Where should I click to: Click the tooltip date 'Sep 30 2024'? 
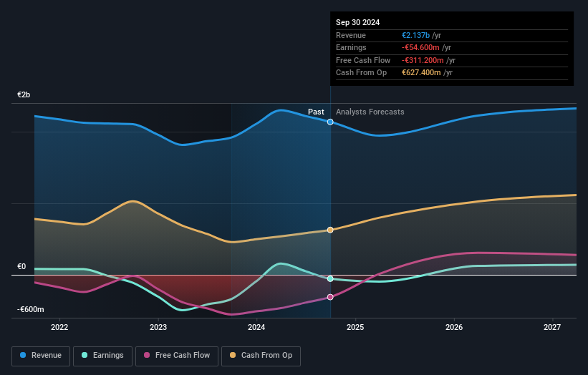point(358,22)
